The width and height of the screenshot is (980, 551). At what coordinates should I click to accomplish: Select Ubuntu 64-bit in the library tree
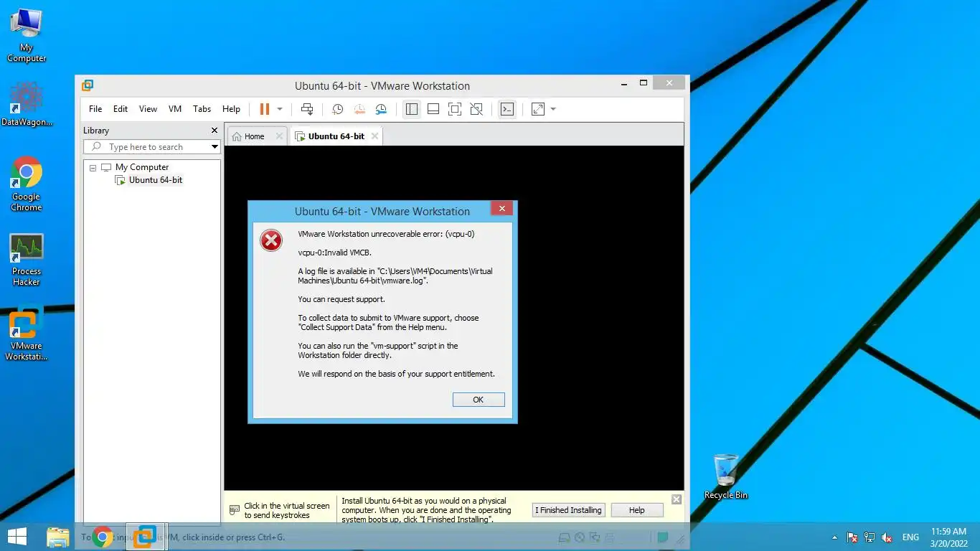pos(155,180)
